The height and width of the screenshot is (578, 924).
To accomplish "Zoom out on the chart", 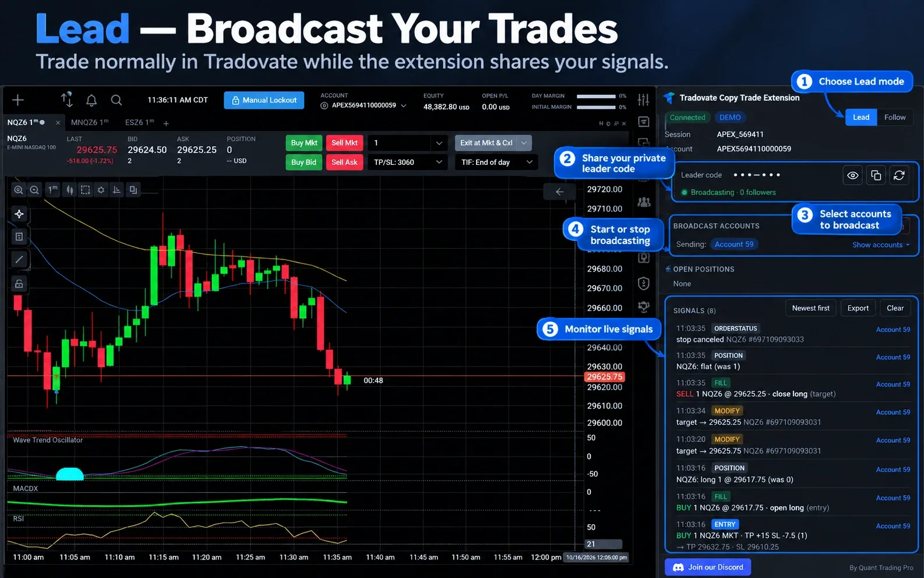I will pos(34,190).
